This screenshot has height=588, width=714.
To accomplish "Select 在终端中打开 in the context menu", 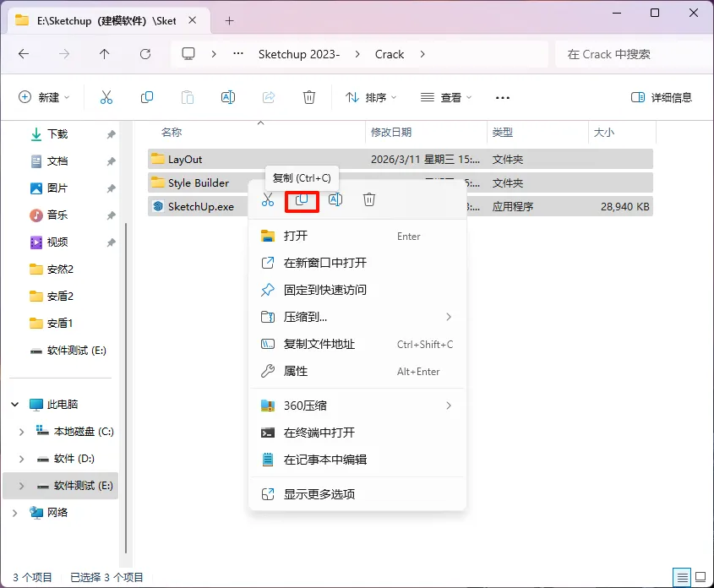I will [357, 433].
